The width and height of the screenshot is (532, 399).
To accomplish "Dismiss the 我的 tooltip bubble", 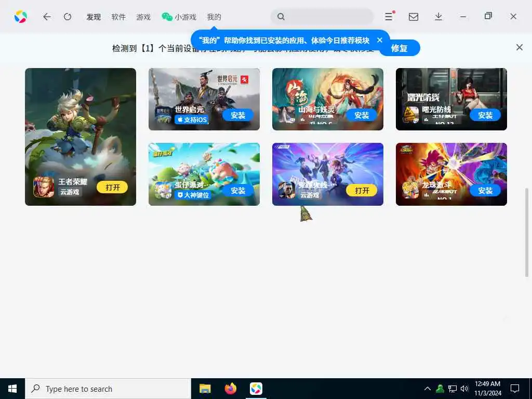I will tap(380, 40).
